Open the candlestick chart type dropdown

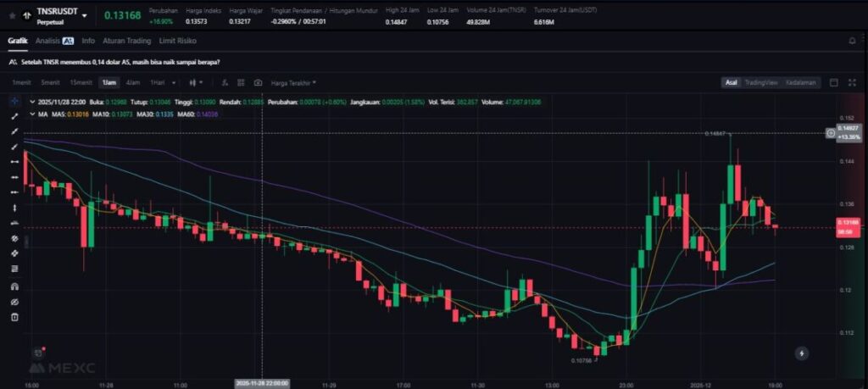(196, 83)
